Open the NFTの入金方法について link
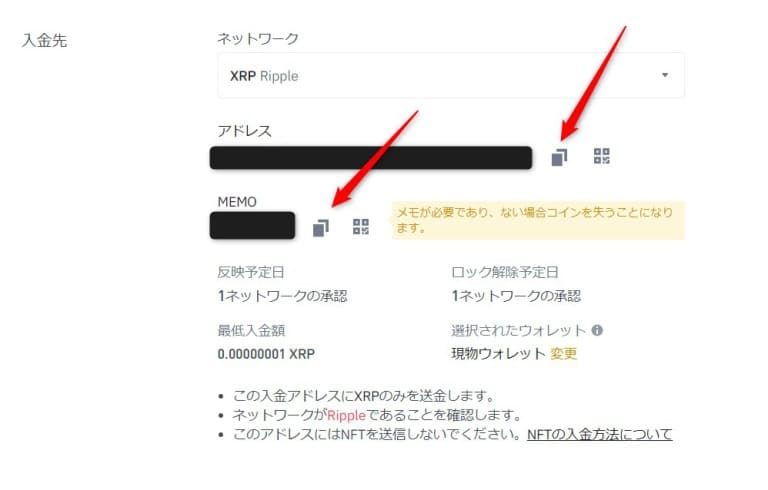 tap(600, 434)
